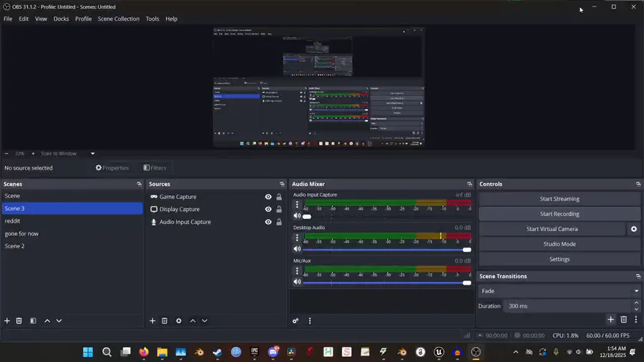Image resolution: width=644 pixels, height=362 pixels.
Task: Increase Duration with up stepper arrow
Action: tap(636, 303)
